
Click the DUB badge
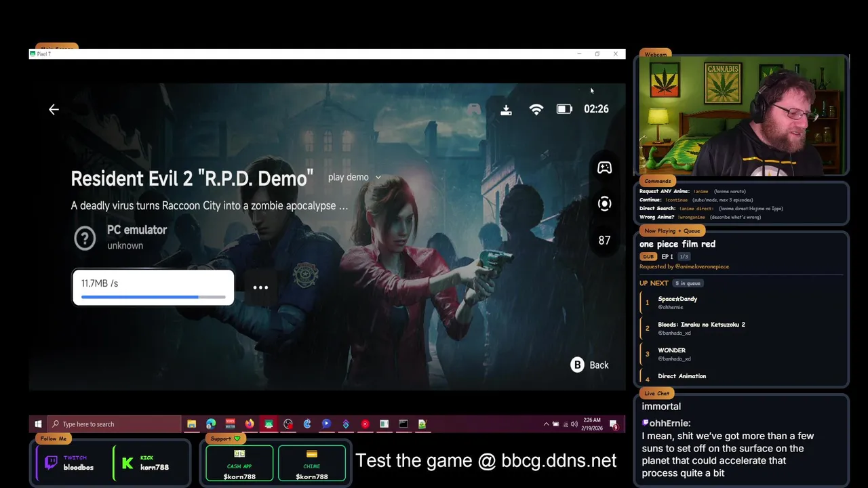coord(648,257)
